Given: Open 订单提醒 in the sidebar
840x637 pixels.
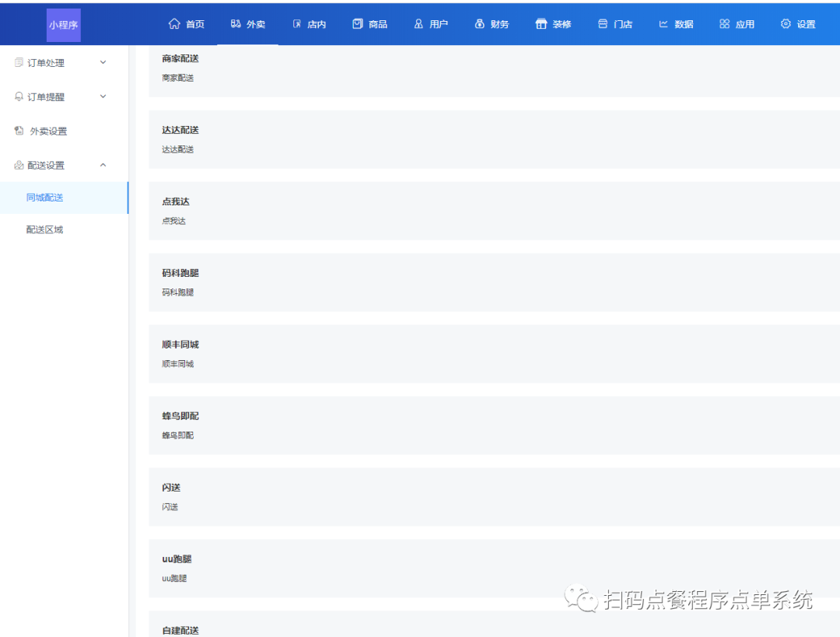Looking at the screenshot, I should [x=65, y=96].
